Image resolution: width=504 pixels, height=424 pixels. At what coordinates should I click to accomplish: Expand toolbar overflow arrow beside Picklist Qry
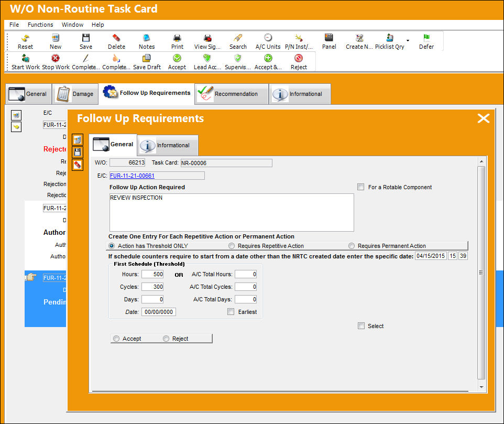coord(408,40)
